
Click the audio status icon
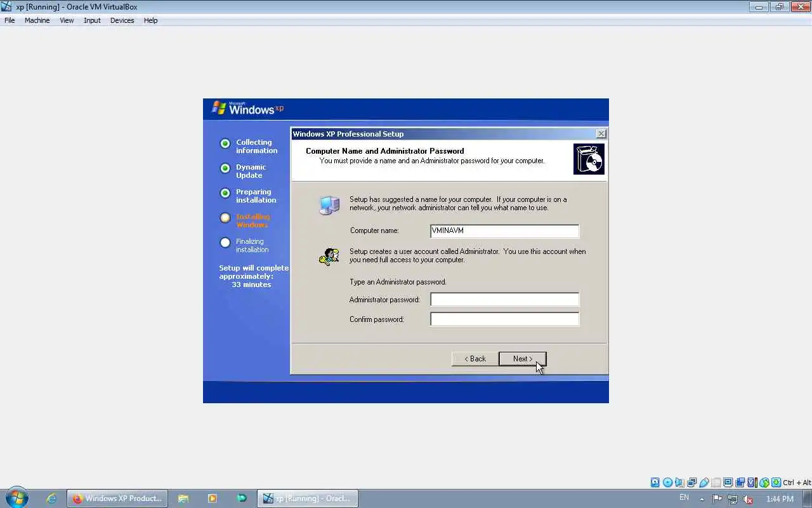click(x=679, y=483)
